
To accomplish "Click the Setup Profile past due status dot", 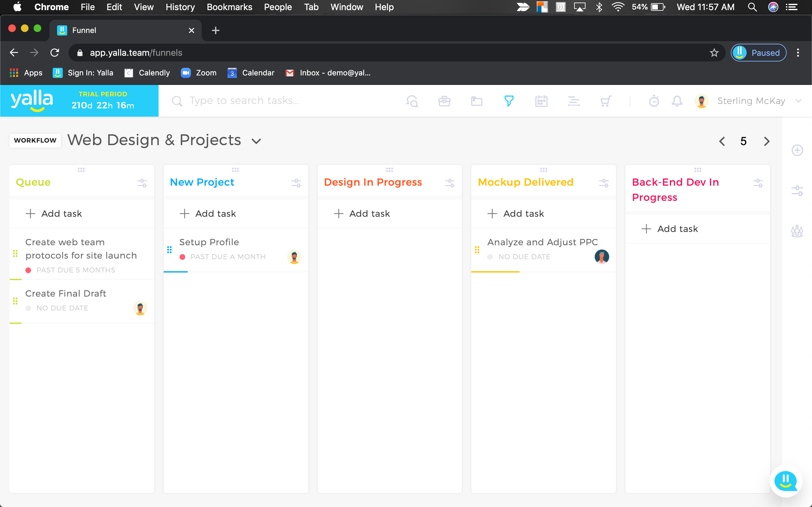I will click(182, 257).
